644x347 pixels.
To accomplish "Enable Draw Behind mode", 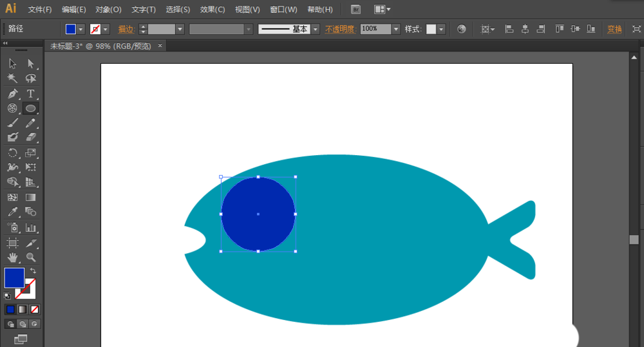I will coord(23,324).
